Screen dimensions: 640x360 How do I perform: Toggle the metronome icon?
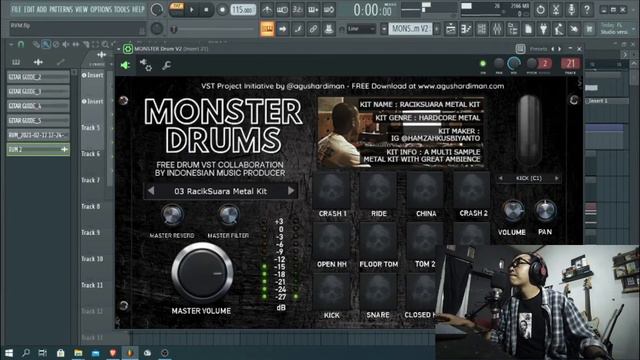[267, 9]
